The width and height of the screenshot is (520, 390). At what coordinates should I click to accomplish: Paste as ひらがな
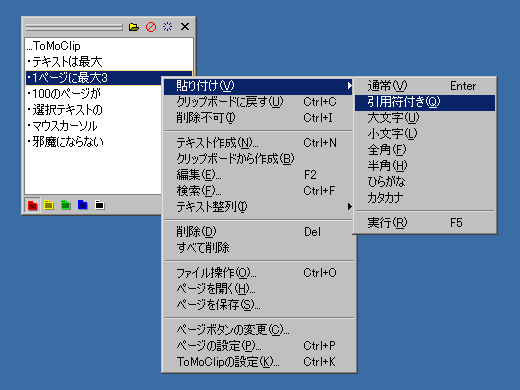[425, 182]
